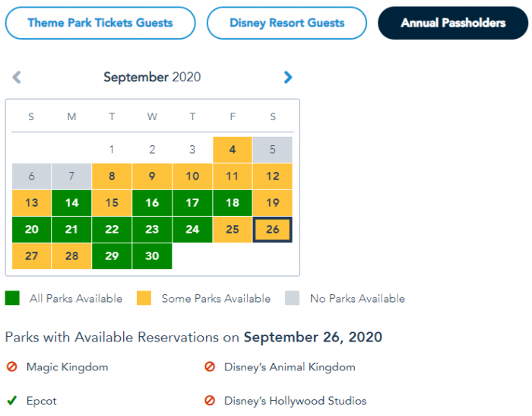Click the Epcot park name
The height and width of the screenshot is (416, 532).
coord(42,401)
